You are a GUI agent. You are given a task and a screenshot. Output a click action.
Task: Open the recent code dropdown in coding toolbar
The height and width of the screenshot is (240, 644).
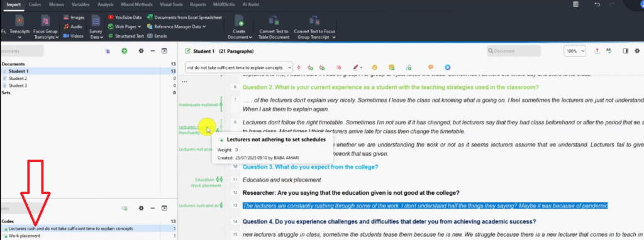[x=239, y=67]
